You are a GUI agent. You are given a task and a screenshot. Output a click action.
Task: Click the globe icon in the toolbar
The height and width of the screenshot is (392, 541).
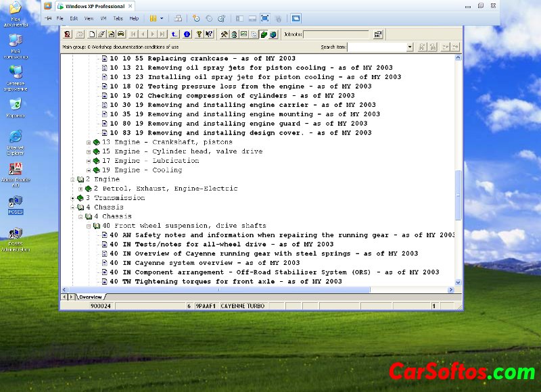[273, 34]
